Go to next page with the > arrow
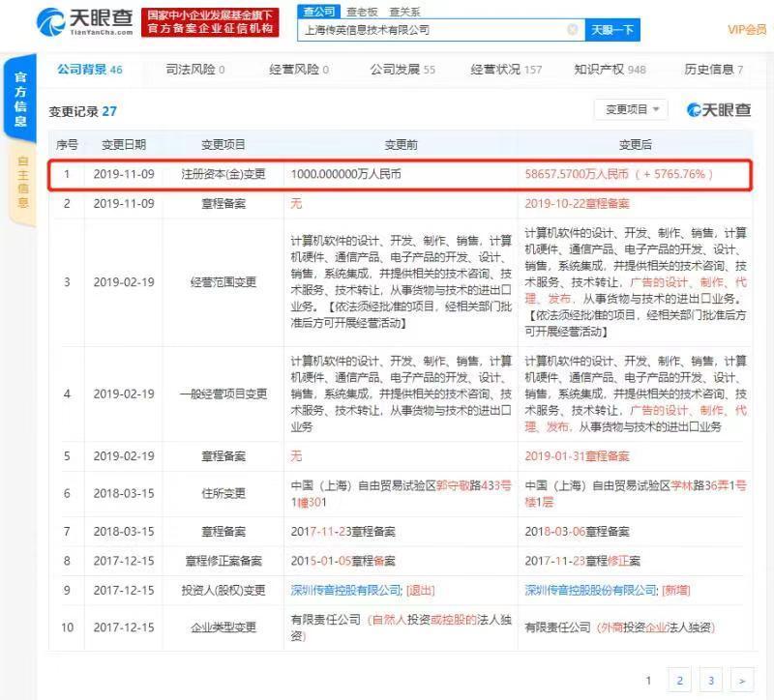Viewport: 774px width, 700px height. tap(741, 681)
